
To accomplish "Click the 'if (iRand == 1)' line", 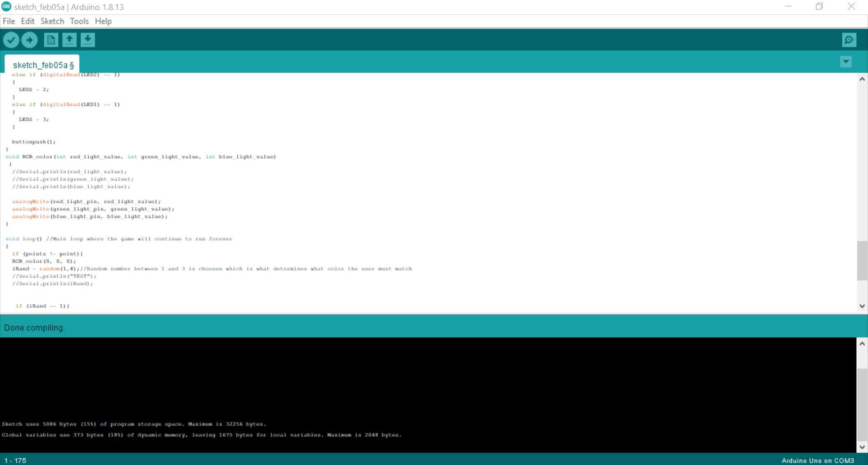I will 42,306.
